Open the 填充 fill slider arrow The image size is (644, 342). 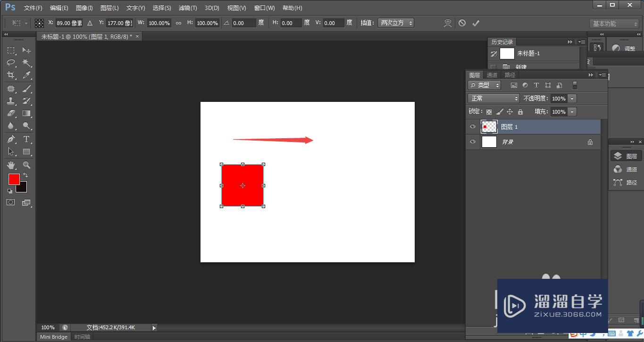572,112
